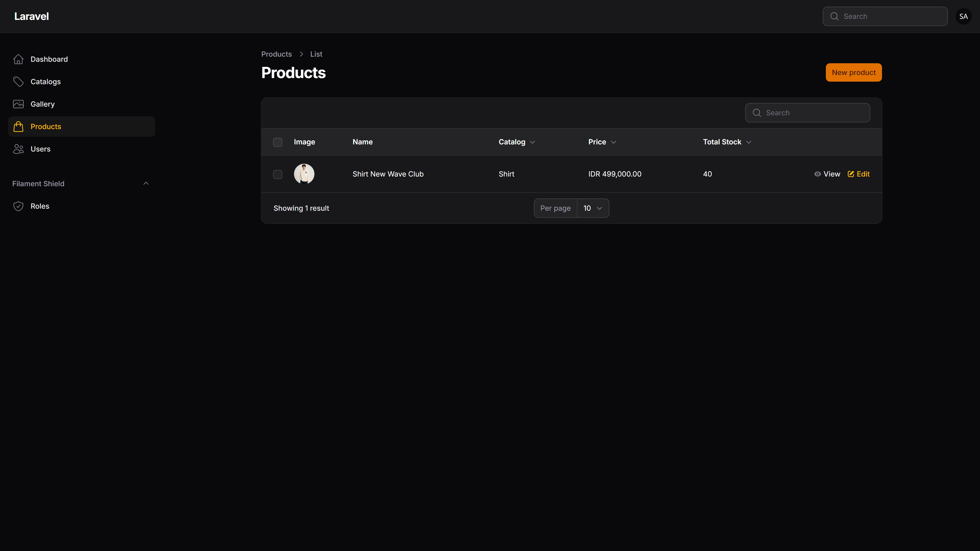Focus the global Search field in top bar
Image resolution: width=980 pixels, height=551 pixels.
click(x=885, y=16)
